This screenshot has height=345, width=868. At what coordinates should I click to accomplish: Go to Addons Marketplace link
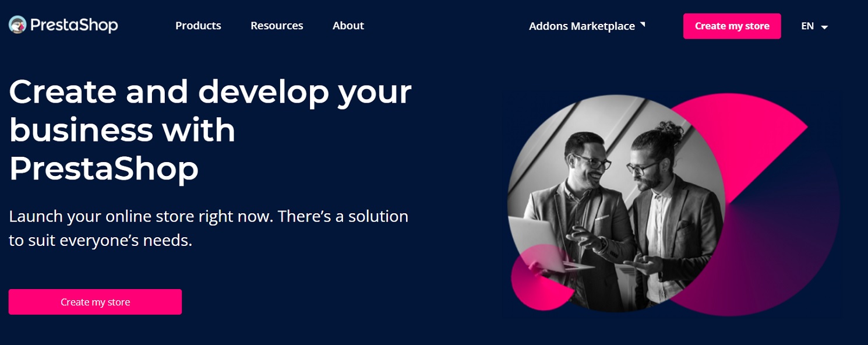tap(581, 26)
